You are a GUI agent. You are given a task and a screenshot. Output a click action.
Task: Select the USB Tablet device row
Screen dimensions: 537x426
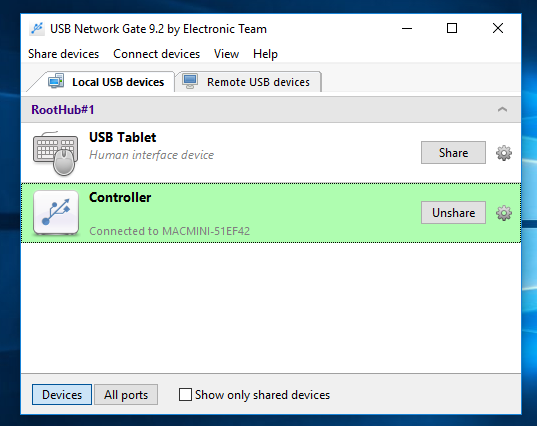(271, 153)
